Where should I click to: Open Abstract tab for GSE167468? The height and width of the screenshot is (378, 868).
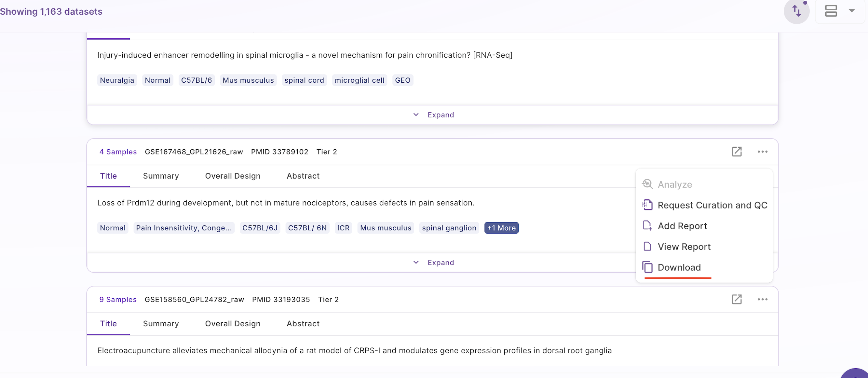[x=303, y=176]
